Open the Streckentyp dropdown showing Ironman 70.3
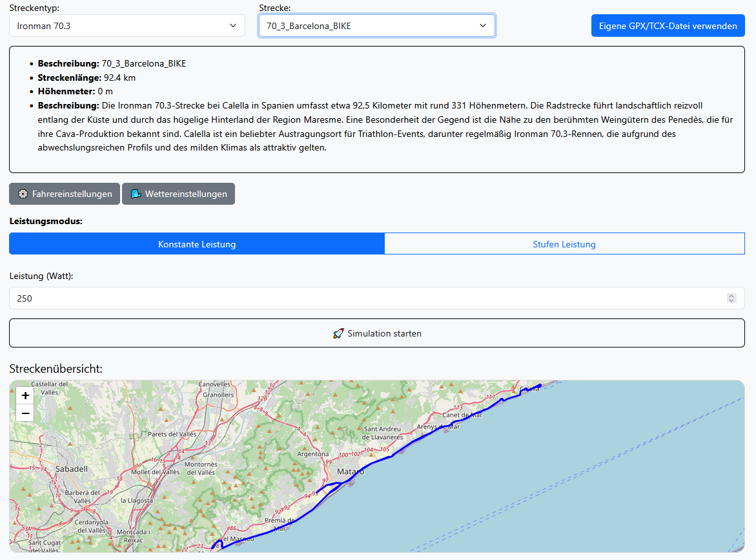Screen dimensions: 756x560 [127, 26]
